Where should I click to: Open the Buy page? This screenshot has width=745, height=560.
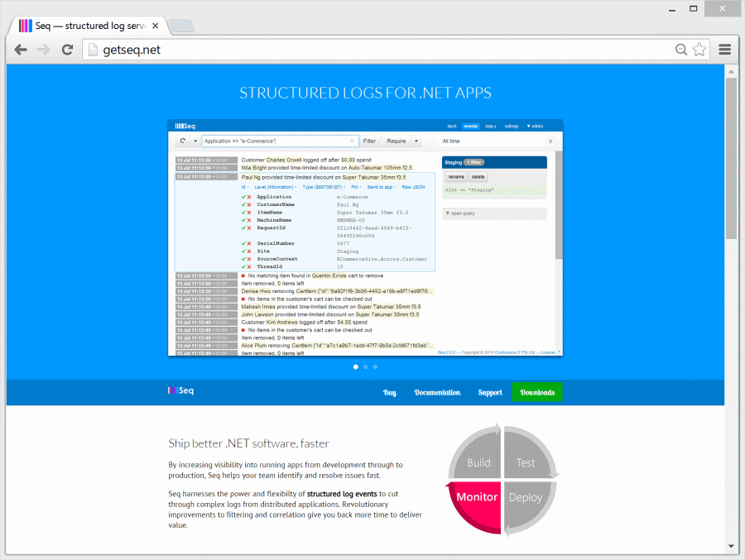click(x=390, y=392)
